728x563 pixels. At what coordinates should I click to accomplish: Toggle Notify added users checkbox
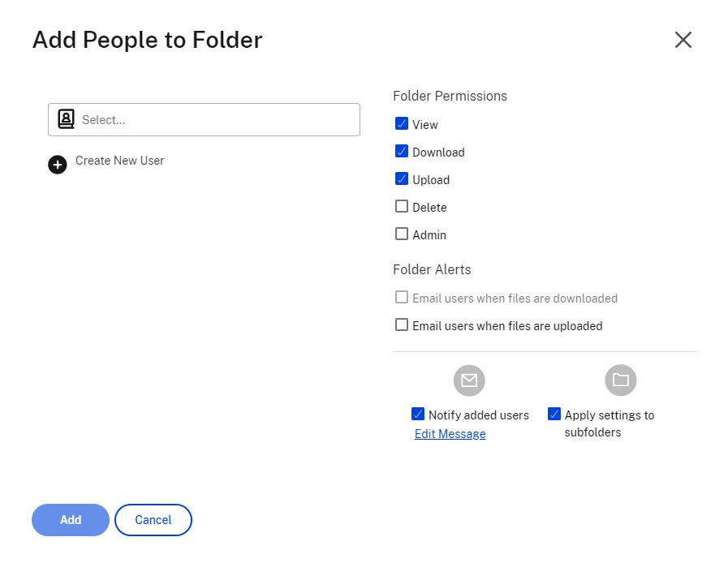(418, 414)
